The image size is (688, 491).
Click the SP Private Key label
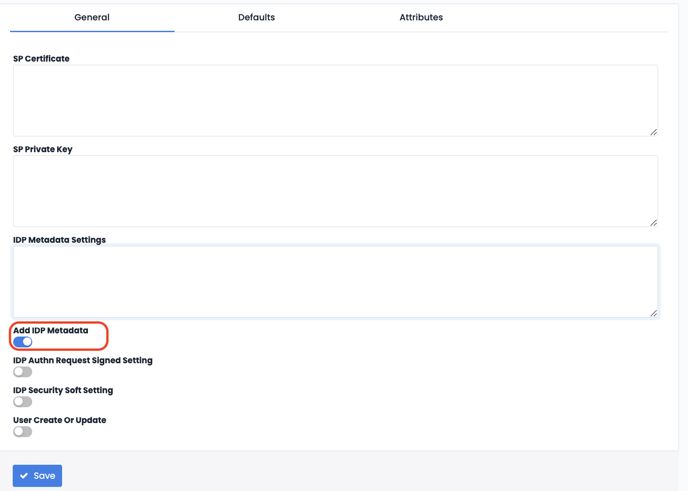(43, 149)
